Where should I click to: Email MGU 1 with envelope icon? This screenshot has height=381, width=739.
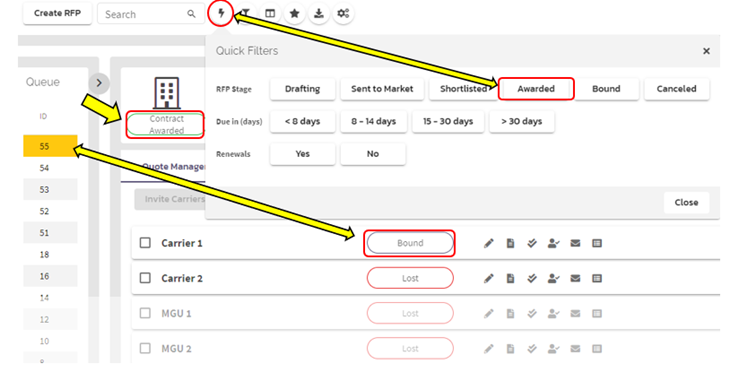[x=575, y=314]
